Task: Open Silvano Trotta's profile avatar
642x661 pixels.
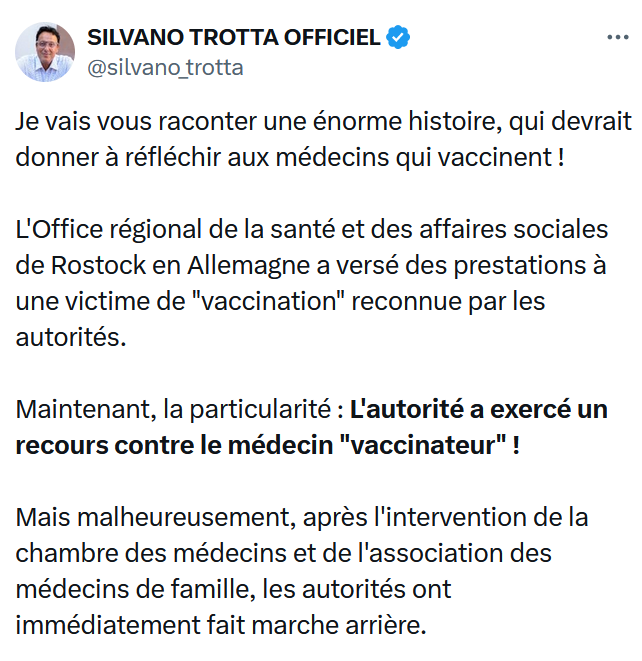Action: point(45,52)
